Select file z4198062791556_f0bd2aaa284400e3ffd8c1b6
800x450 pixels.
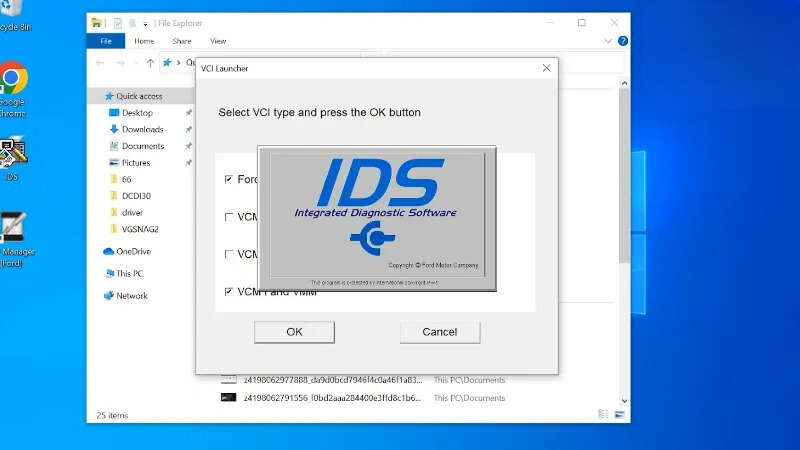(332, 398)
